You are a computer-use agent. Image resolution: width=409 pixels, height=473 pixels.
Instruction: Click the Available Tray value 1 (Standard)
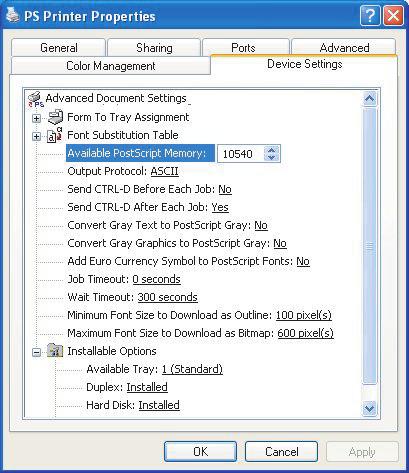coord(192,369)
